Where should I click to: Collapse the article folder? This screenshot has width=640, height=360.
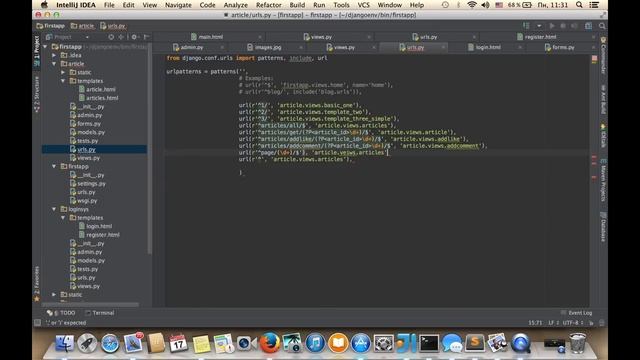(x=54, y=64)
